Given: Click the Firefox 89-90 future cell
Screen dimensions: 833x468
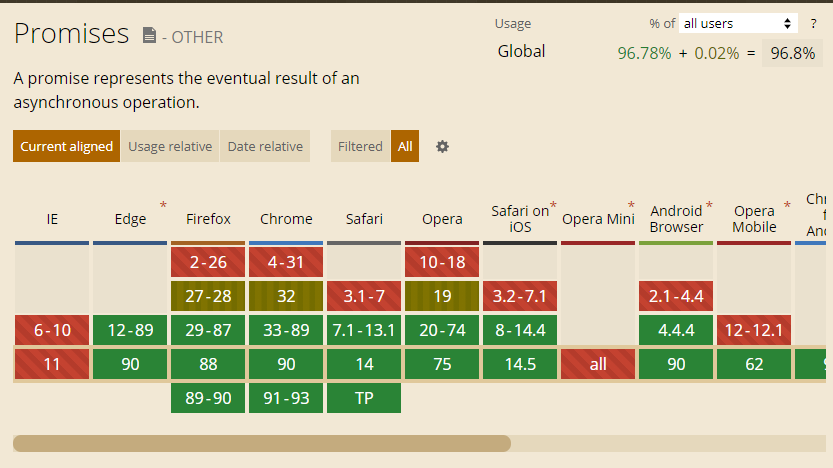Looking at the screenshot, I should (208, 398).
